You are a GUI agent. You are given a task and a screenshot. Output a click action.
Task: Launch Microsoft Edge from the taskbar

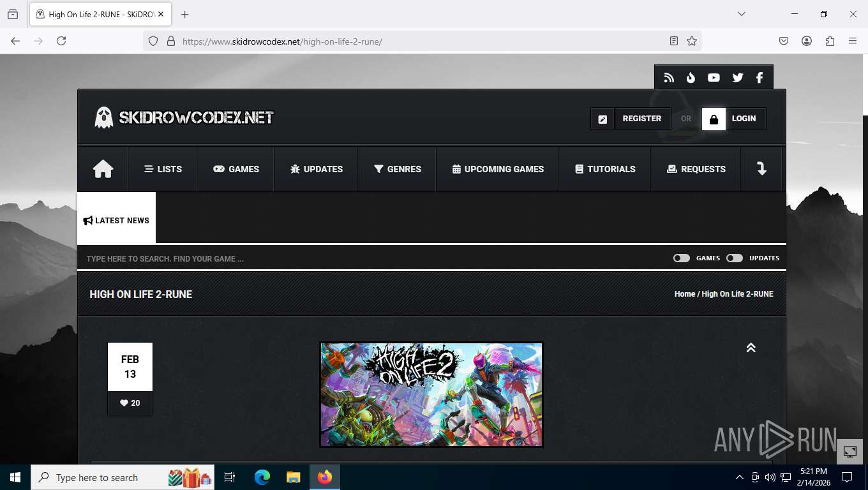[x=262, y=477]
